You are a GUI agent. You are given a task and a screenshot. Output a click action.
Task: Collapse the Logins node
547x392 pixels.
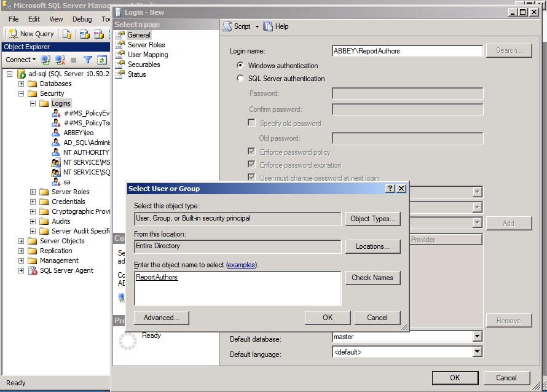click(33, 103)
